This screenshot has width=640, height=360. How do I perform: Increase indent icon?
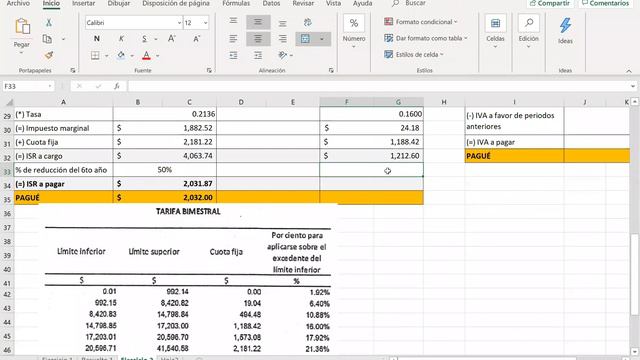(258, 55)
